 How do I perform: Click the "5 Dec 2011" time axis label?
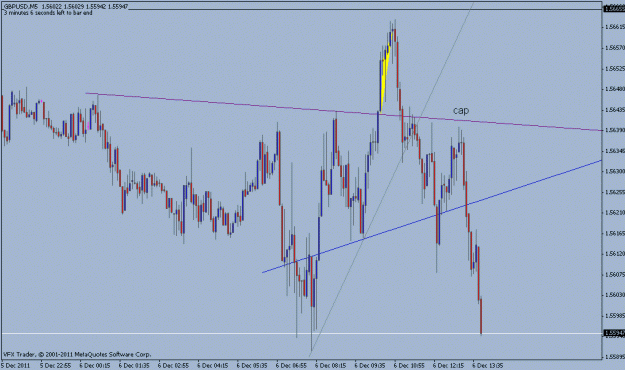pos(16,365)
